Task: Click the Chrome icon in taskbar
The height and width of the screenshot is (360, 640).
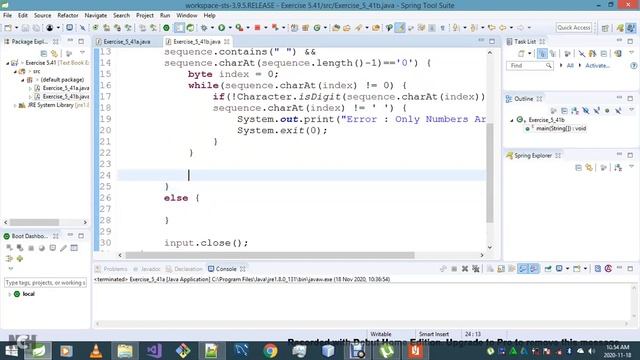Action: pos(270,351)
